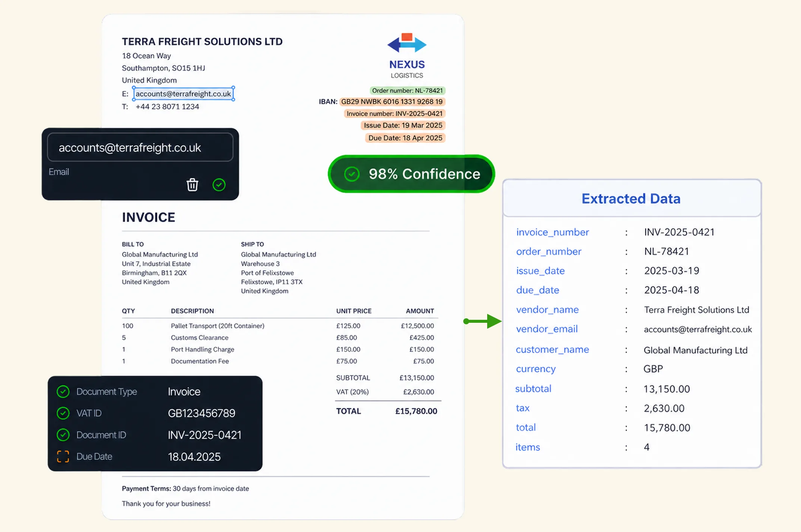Select the Due Date 18 Apr 2025 highlight
This screenshot has width=801, height=532.
pyautogui.click(x=405, y=138)
